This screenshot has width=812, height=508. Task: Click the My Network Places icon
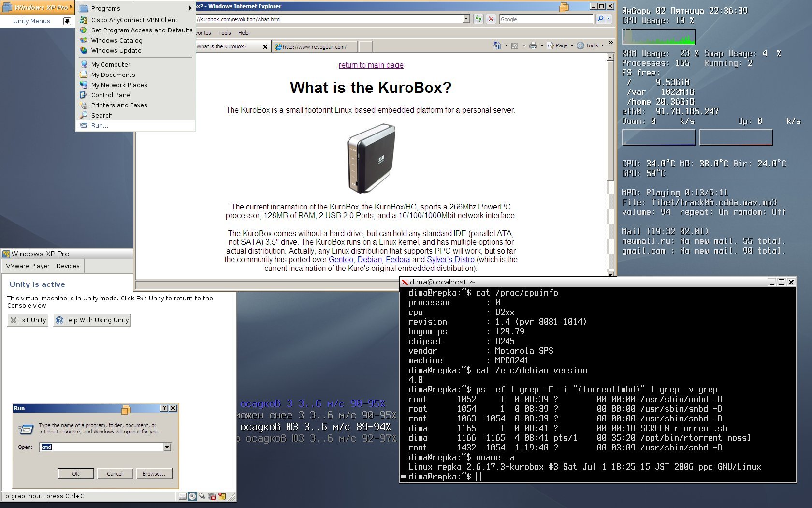point(84,85)
